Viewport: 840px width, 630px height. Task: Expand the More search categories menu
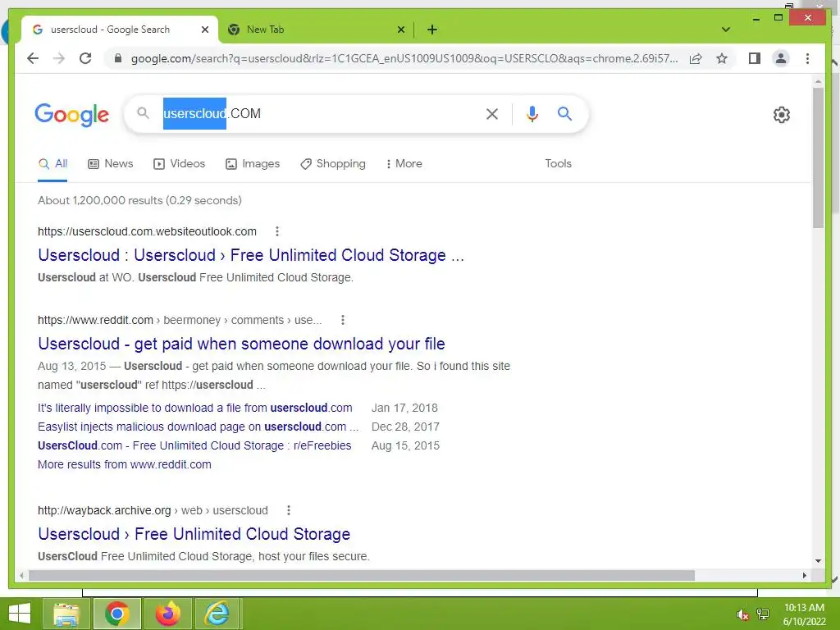(x=404, y=164)
